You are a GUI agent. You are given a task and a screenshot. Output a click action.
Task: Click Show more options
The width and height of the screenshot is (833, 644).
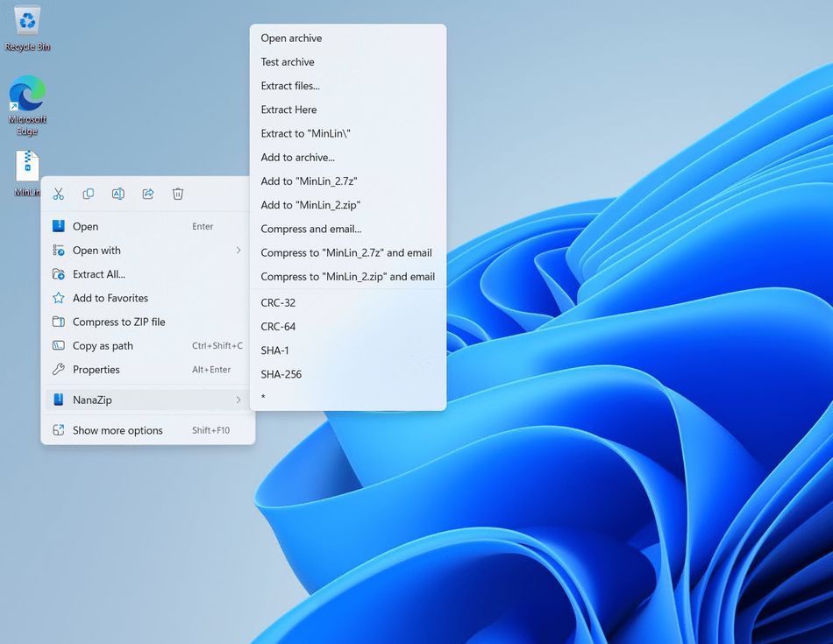point(118,430)
